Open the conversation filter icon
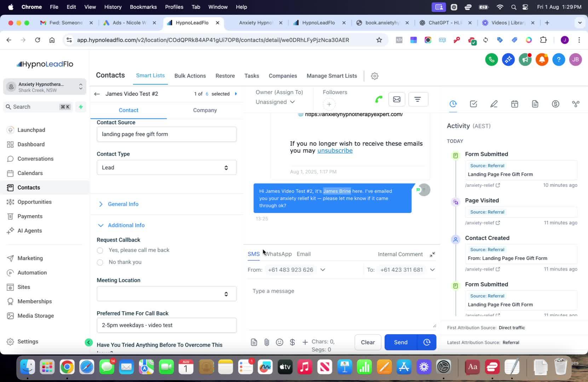Viewport: 588px width, 382px height. (418, 99)
